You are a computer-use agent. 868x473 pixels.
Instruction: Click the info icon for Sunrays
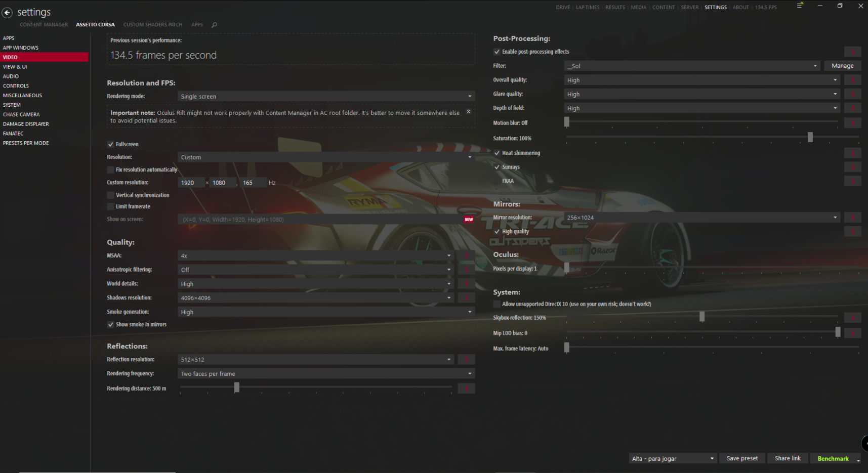[x=852, y=167]
